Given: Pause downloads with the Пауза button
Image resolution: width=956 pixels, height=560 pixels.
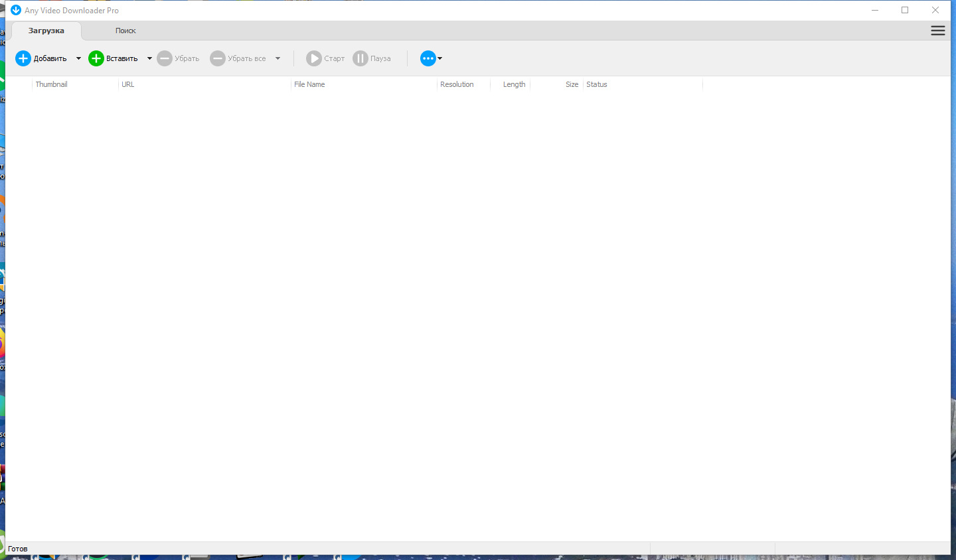Looking at the screenshot, I should click(372, 58).
